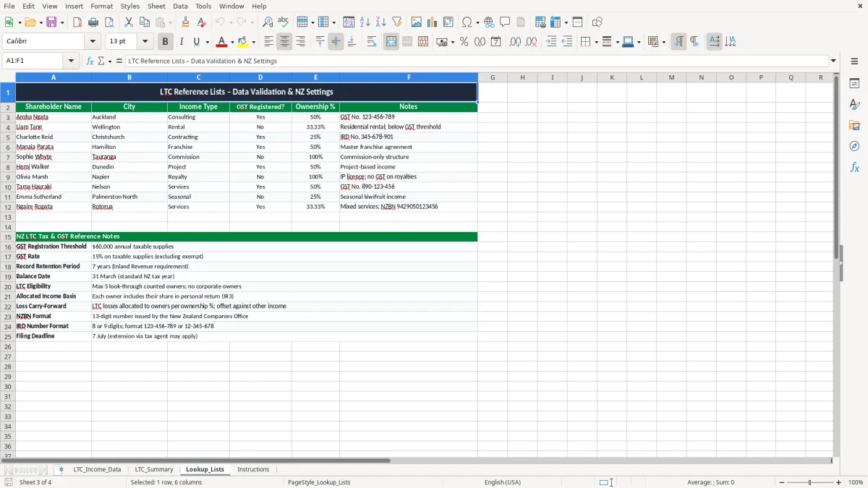
Task: Toggle Wrap Text button
Action: pos(372,42)
